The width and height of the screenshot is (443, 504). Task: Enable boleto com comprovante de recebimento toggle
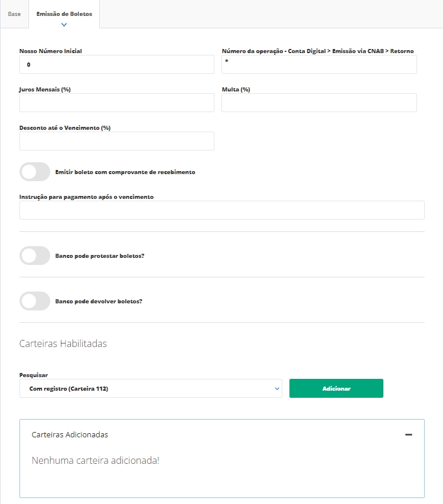(x=35, y=172)
